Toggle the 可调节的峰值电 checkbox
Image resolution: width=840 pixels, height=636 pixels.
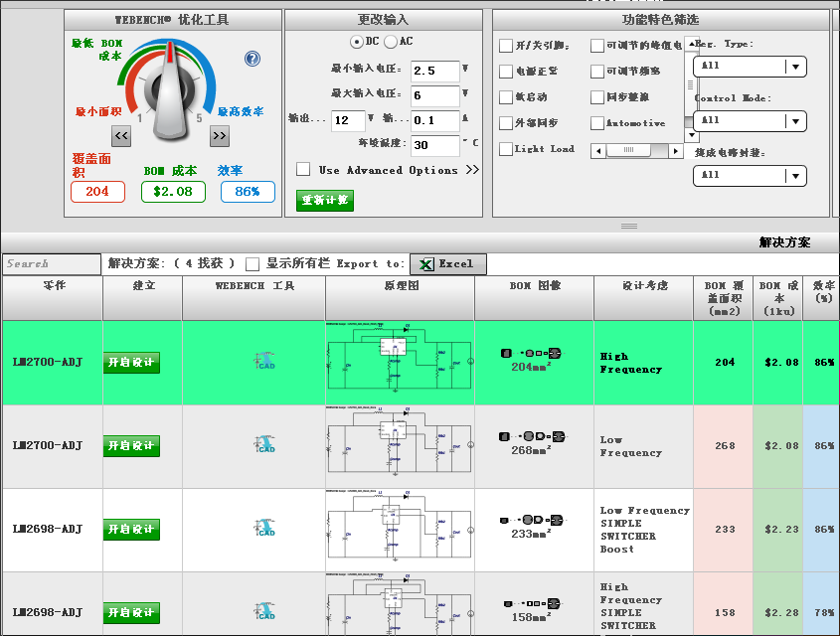coord(597,46)
